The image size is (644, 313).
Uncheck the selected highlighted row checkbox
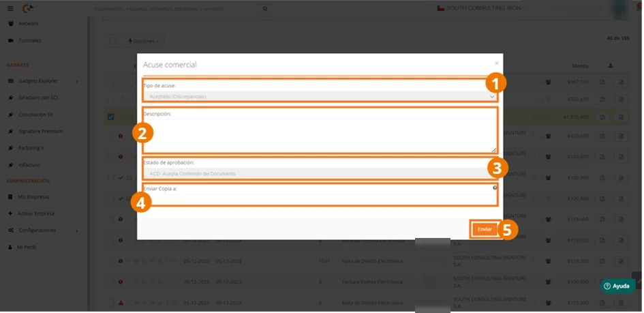110,117
